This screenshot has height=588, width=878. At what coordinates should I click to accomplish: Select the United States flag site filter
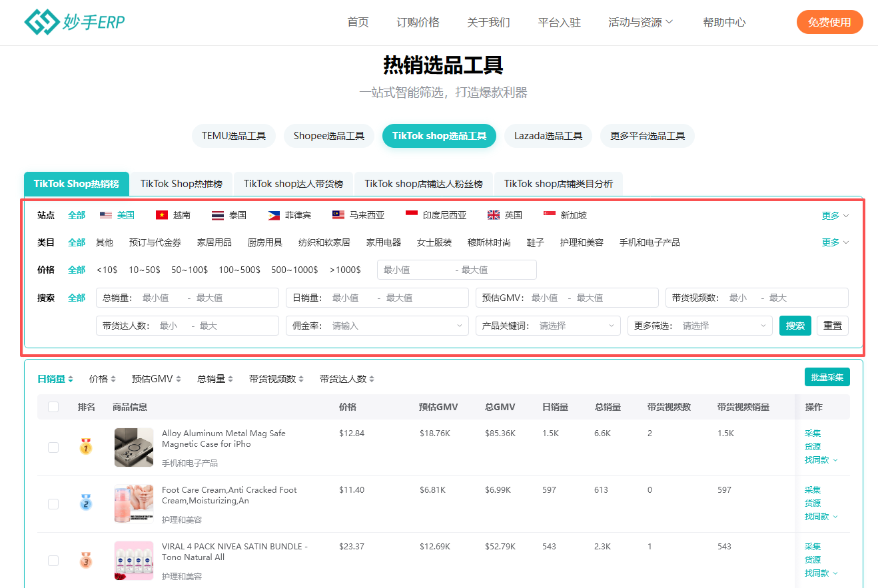[106, 215]
